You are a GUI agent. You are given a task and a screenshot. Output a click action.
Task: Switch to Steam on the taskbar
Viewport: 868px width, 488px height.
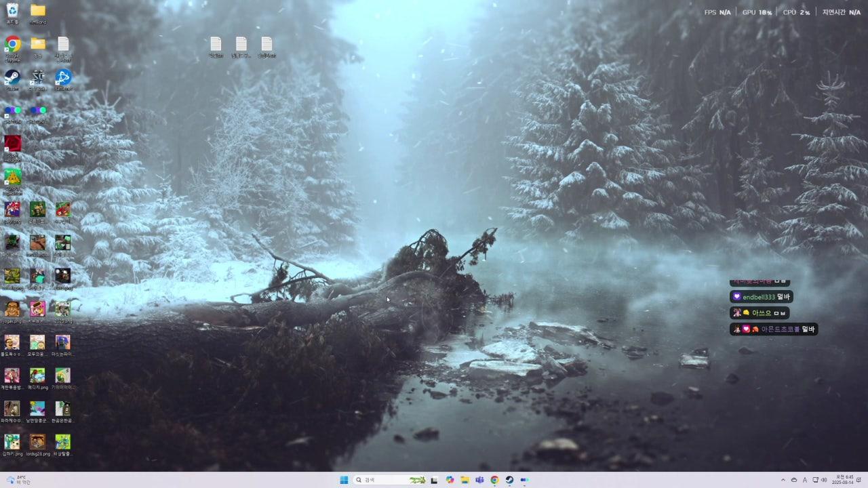point(509,480)
